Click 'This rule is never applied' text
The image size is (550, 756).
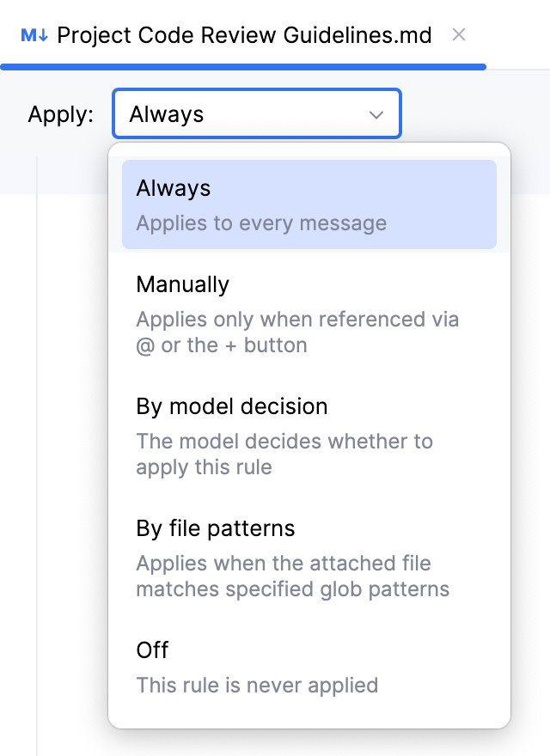[x=258, y=685]
